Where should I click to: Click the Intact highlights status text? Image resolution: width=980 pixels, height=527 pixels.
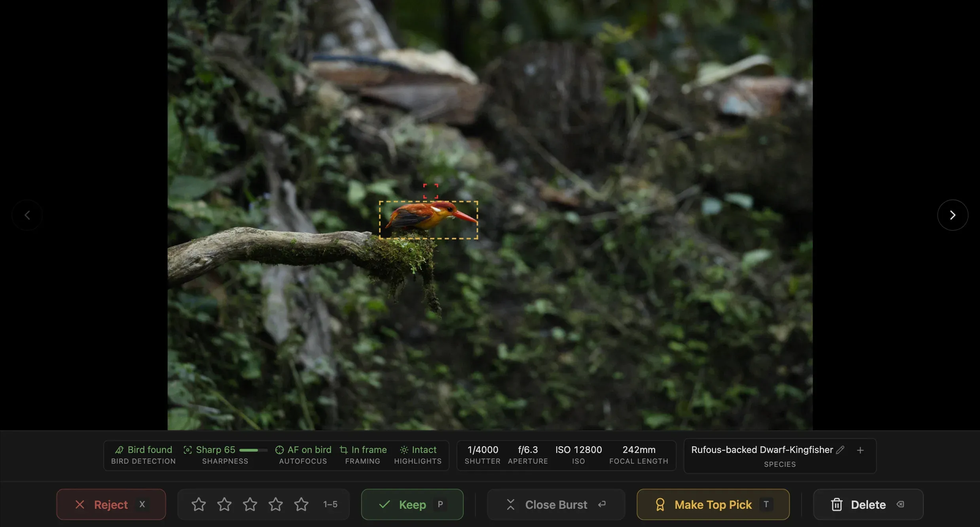pyautogui.click(x=424, y=450)
